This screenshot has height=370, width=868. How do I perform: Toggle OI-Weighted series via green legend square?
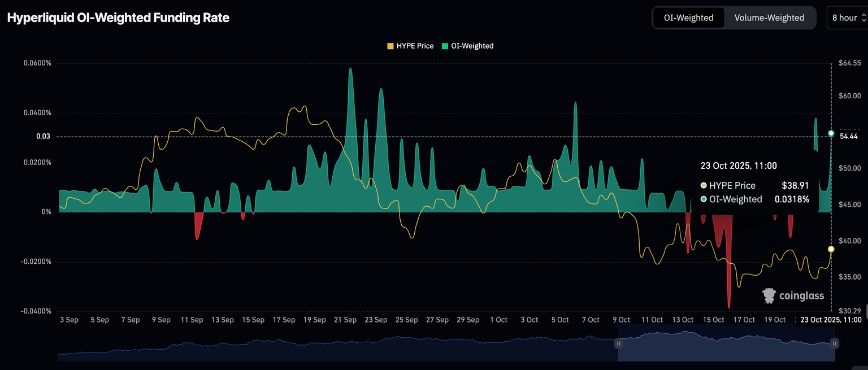[x=445, y=46]
